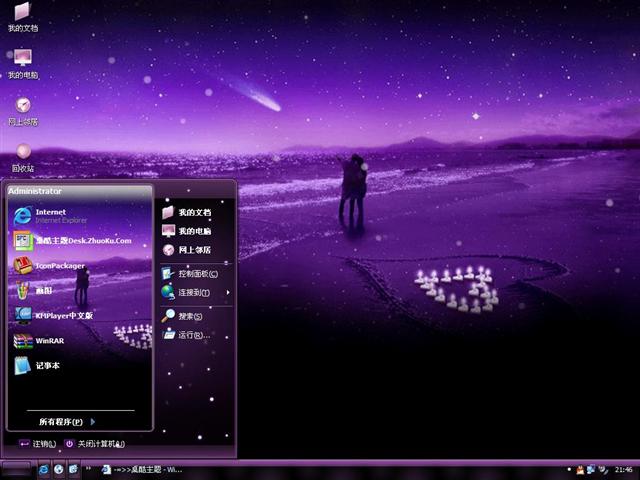This screenshot has width=640, height=480.
Task: Launch Internet Explorer from Quick Launch bar
Action: (x=43, y=470)
